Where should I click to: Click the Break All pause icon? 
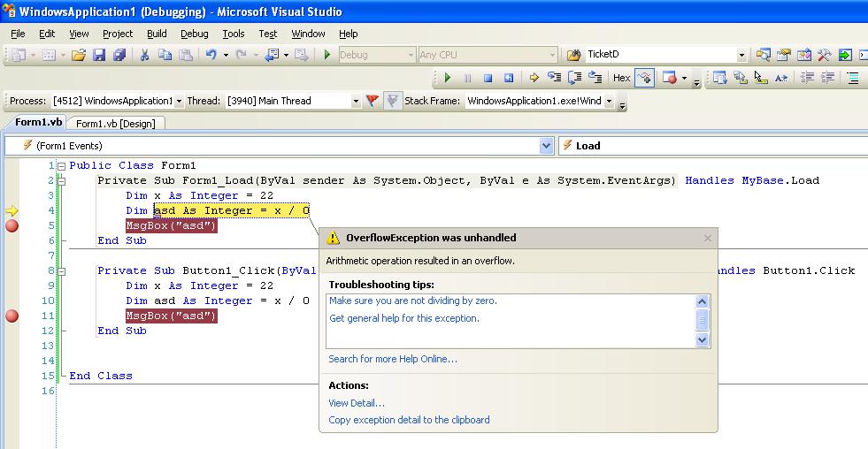click(468, 78)
